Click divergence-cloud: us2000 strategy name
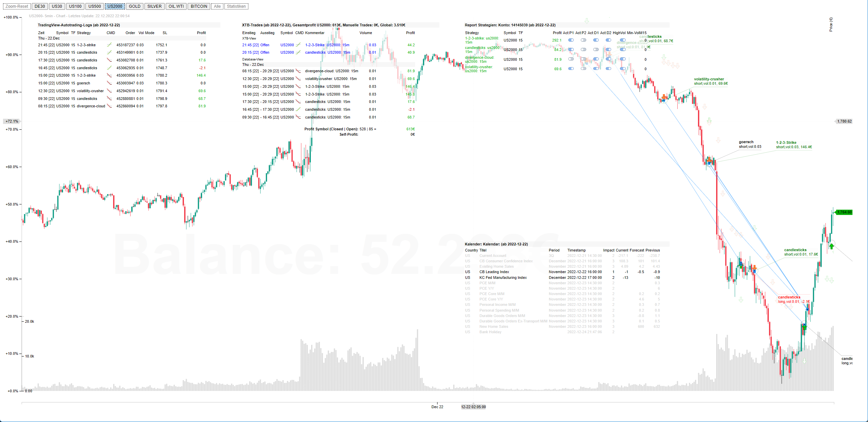The height and width of the screenshot is (422, 868). [479, 59]
